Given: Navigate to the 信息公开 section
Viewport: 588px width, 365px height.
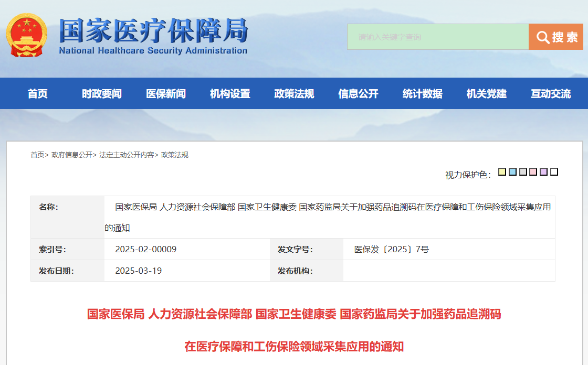Looking at the screenshot, I should (x=358, y=94).
